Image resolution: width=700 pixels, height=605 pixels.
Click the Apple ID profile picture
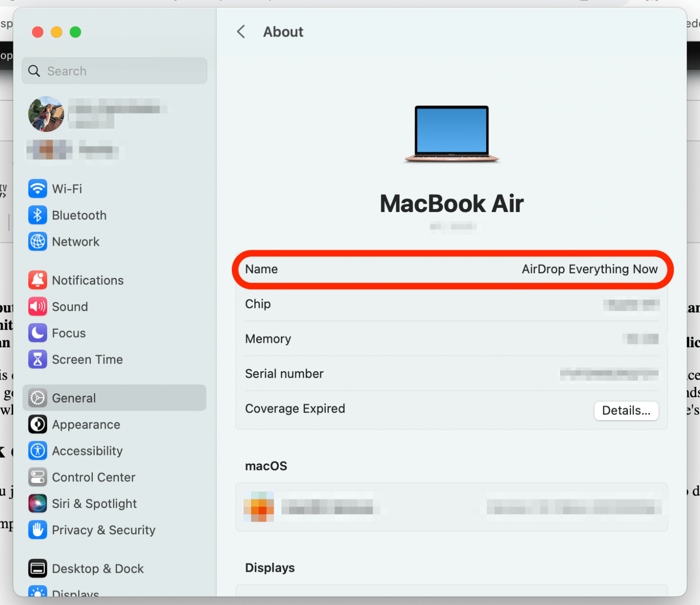pyautogui.click(x=46, y=114)
